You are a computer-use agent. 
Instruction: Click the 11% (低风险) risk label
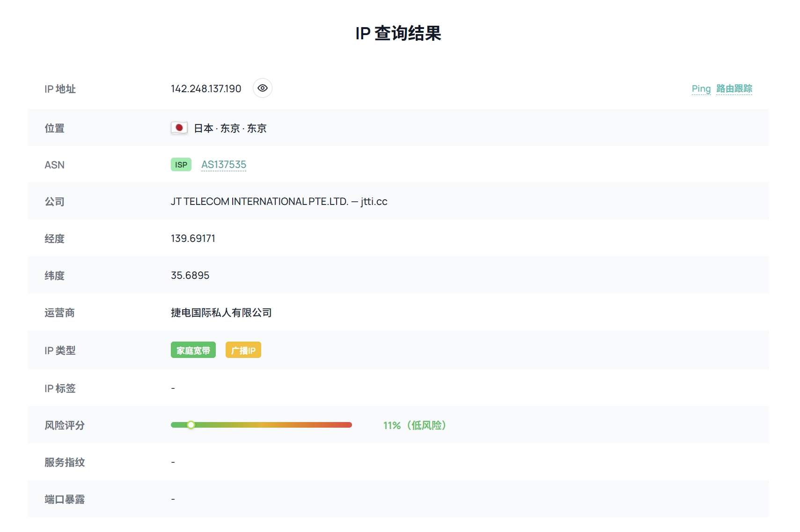click(x=414, y=425)
